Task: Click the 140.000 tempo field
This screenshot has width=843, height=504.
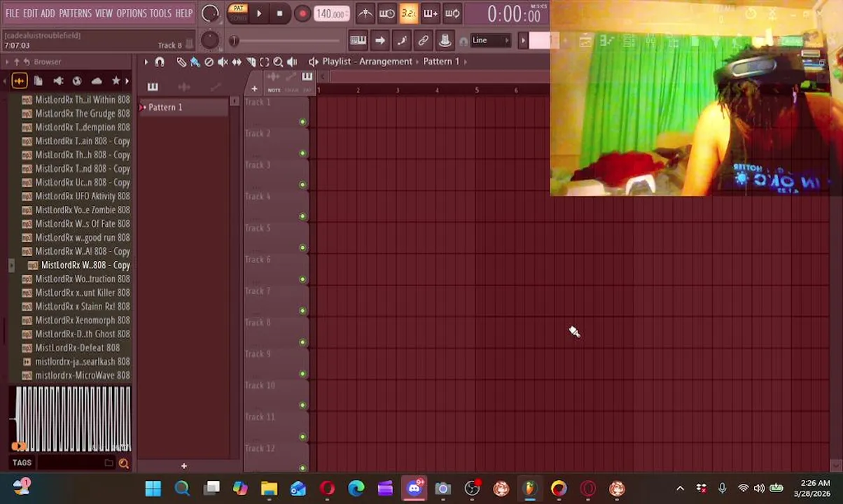Action: 330,14
